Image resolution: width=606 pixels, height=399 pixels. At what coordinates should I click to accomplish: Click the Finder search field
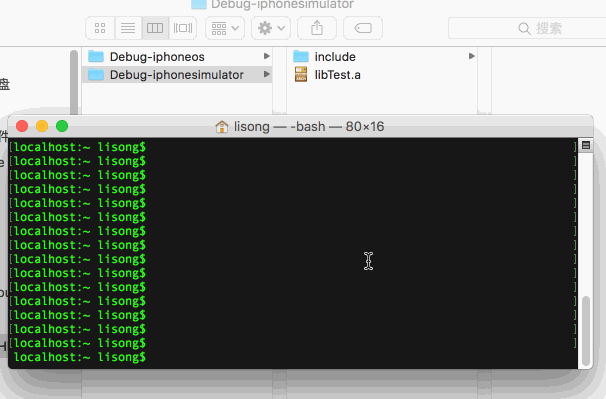pos(527,28)
